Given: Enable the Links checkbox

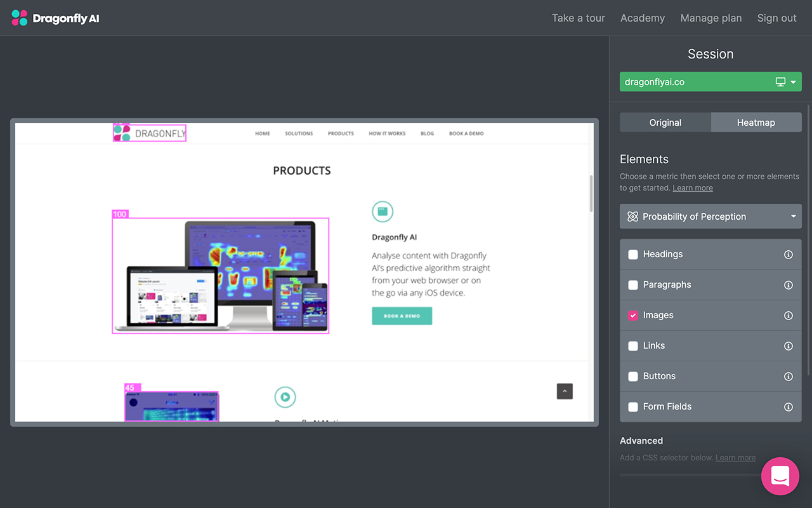Looking at the screenshot, I should (633, 346).
